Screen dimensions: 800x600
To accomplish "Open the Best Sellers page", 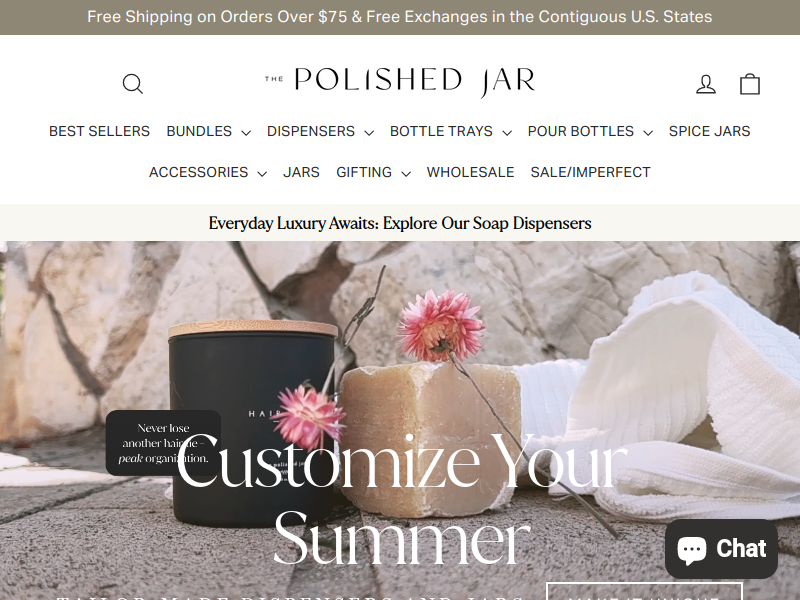I will (99, 132).
